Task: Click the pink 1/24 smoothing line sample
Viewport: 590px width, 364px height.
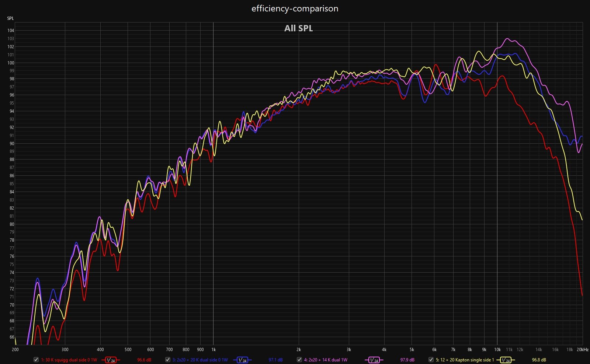Action: click(374, 360)
